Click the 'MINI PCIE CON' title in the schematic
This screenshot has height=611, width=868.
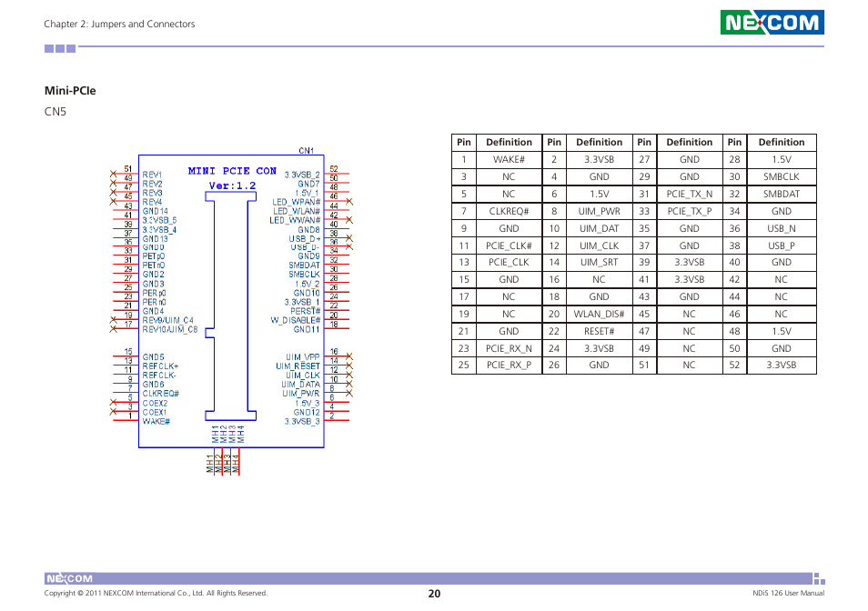[x=232, y=171]
